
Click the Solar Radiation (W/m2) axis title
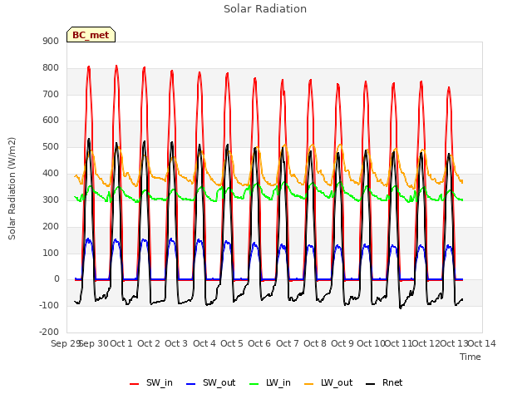(12, 189)
